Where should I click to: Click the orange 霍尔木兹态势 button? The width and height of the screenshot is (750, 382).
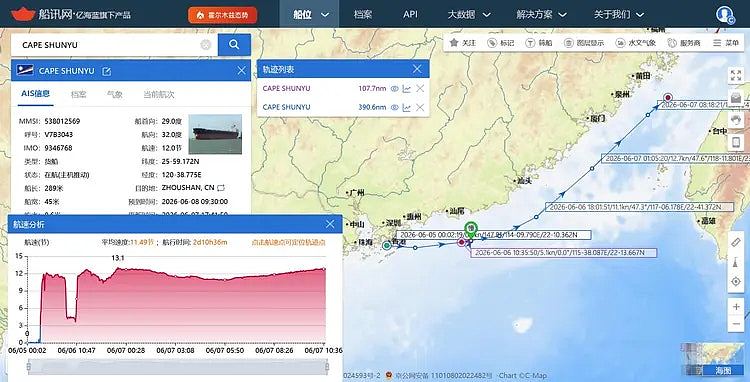click(x=222, y=15)
